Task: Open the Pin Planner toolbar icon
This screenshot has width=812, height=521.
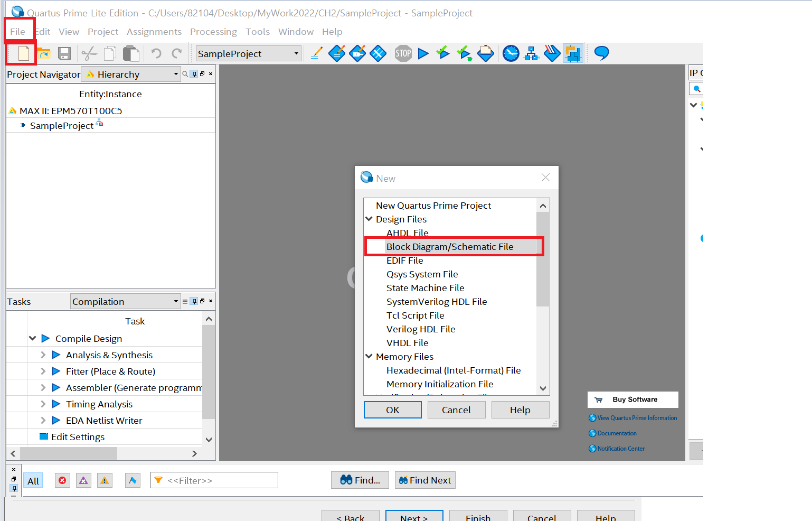Action: (x=357, y=53)
